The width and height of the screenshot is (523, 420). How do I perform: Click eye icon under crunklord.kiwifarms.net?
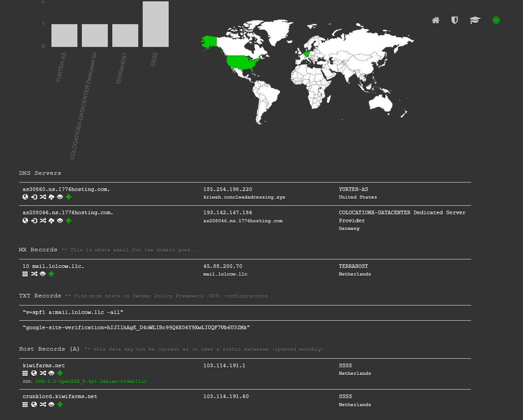pyautogui.click(x=51, y=404)
